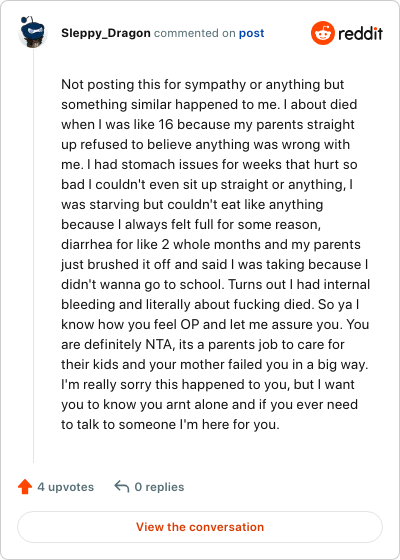Click the '4 upvotes' count label
Screen dimensions: 400x560
pos(65,487)
